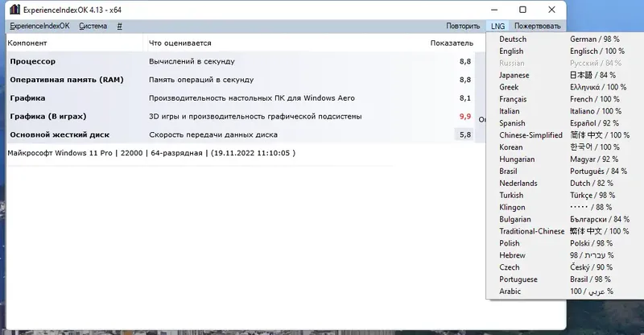Click the red gaming score 9,9
Viewport: 644px width, 335px height.
click(x=465, y=116)
